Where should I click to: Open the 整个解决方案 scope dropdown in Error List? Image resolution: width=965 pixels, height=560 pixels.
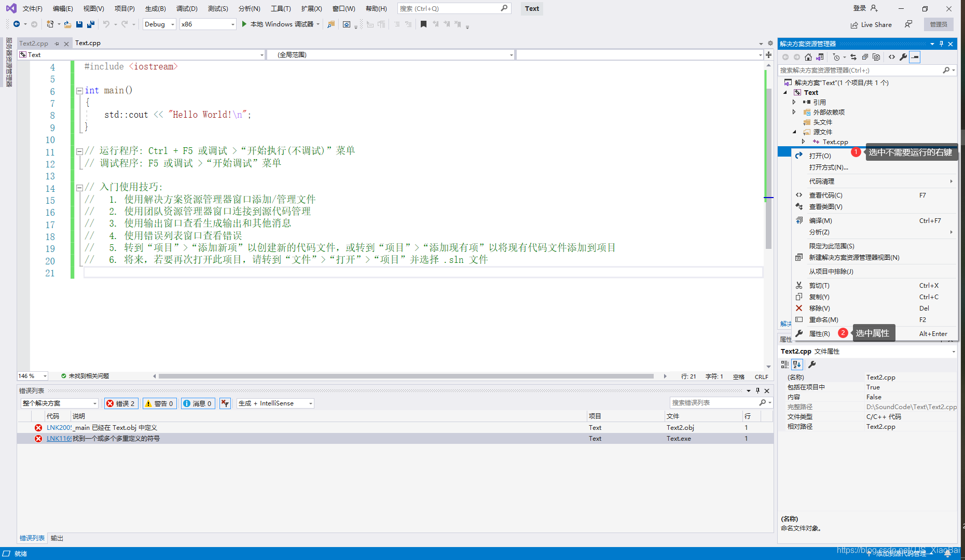(x=60, y=403)
